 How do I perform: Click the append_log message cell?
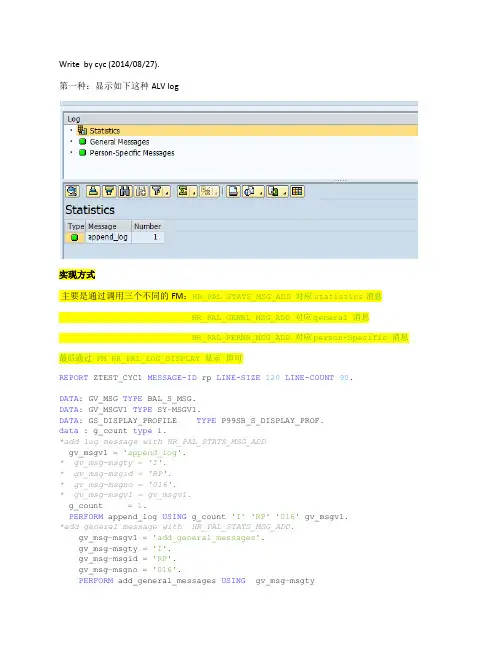(x=108, y=237)
